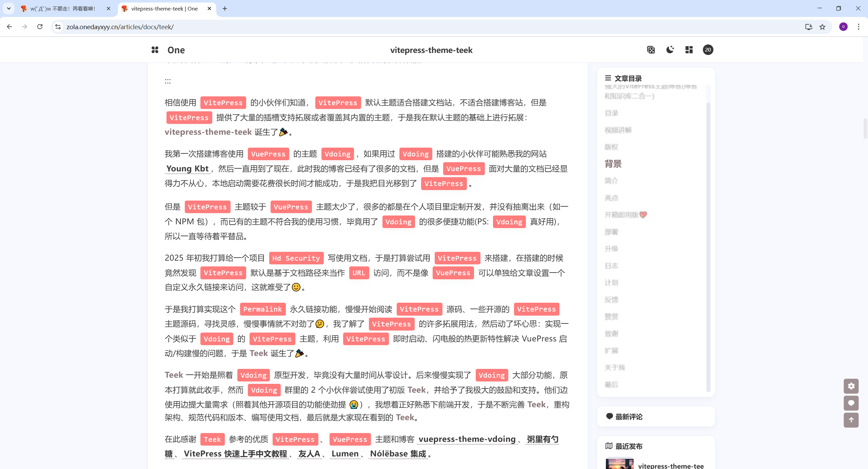This screenshot has height=469, width=868.
Task: Jump to 简介 in article outline
Action: click(x=611, y=181)
